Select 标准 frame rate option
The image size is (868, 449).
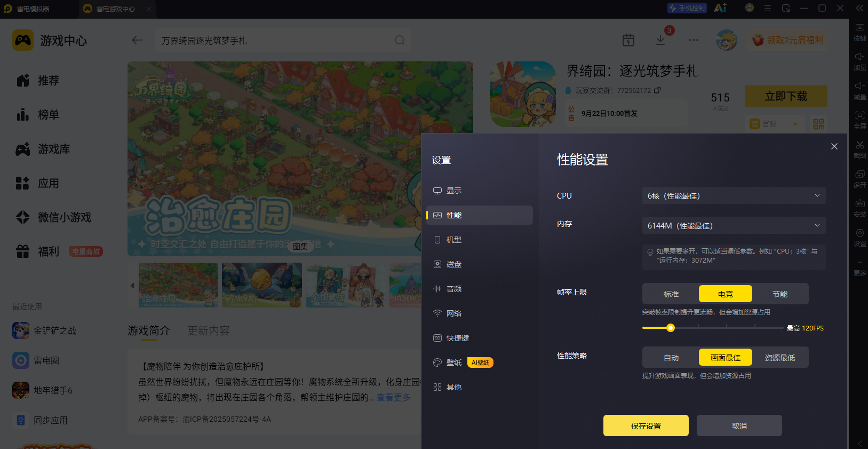(x=671, y=294)
